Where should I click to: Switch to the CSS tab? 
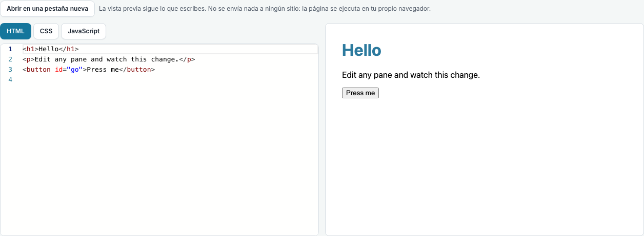point(46,31)
